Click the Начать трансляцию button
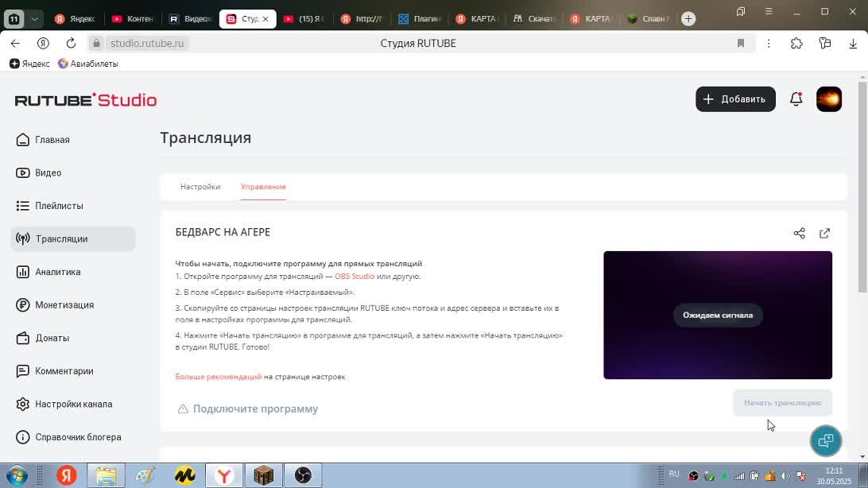Viewport: 868px width, 488px height. 783,403
